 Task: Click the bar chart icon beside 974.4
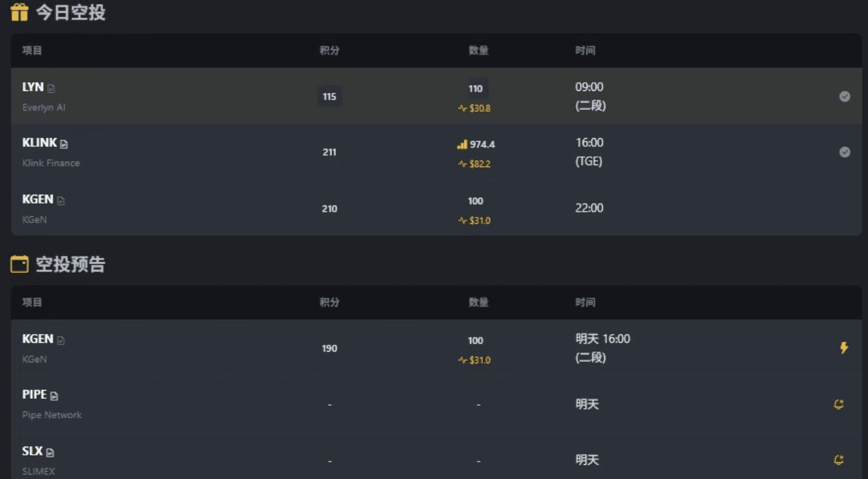pos(462,144)
